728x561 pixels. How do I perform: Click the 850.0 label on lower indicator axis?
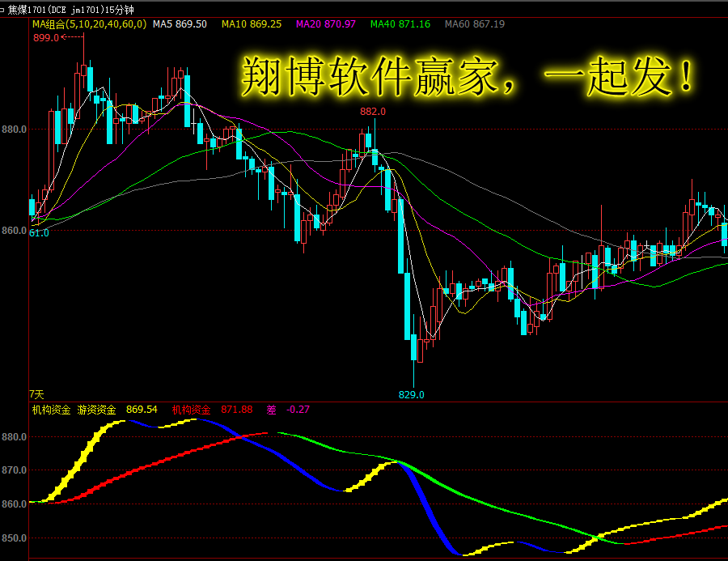coord(14,538)
